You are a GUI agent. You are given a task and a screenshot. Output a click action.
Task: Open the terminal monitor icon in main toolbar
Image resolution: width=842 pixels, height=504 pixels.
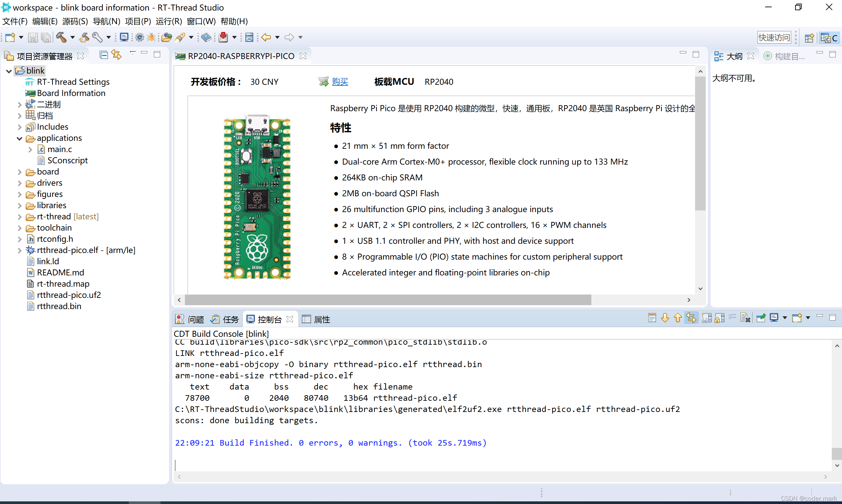[x=124, y=37]
